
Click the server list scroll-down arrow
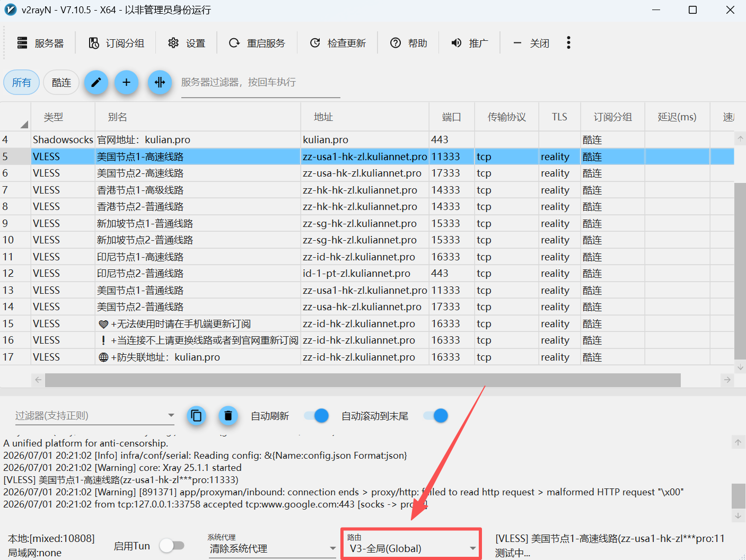[x=740, y=367]
